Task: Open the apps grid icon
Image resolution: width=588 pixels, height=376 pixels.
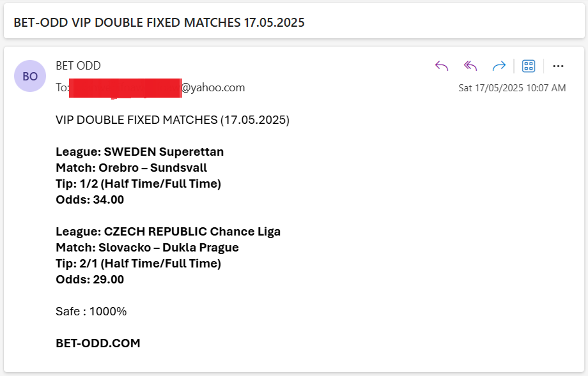Action: (x=529, y=66)
